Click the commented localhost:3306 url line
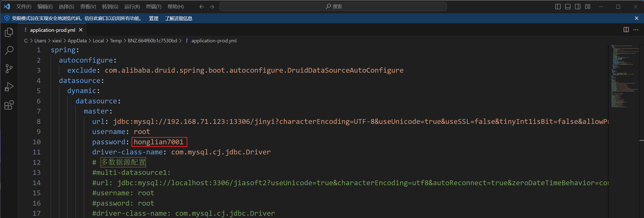644x218 pixels. (350, 183)
